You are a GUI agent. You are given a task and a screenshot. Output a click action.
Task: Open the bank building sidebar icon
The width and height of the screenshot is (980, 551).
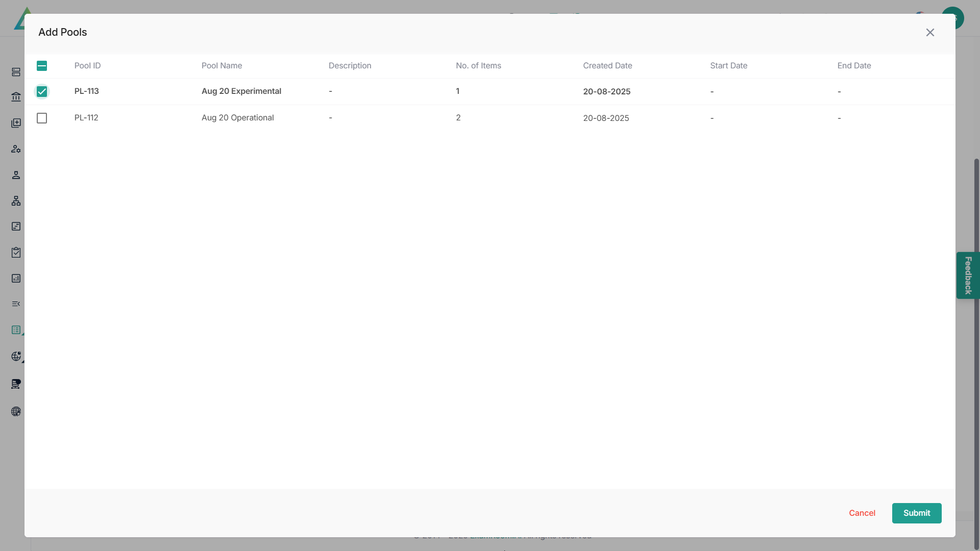16,97
